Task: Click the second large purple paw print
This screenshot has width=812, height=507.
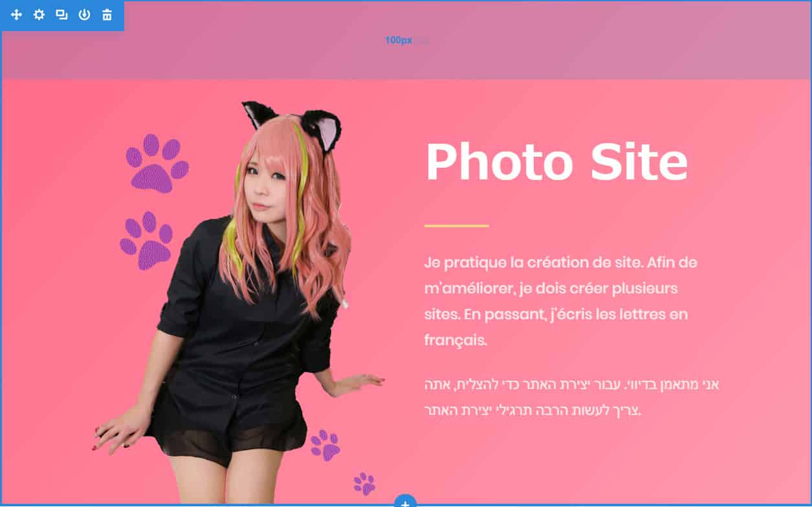Action: [x=146, y=241]
